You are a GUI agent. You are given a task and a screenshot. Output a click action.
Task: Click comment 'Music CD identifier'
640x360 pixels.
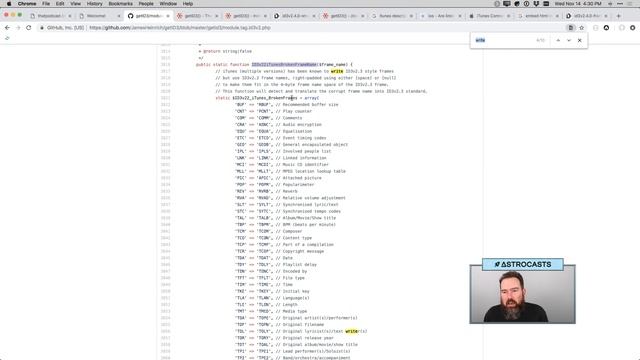point(306,164)
